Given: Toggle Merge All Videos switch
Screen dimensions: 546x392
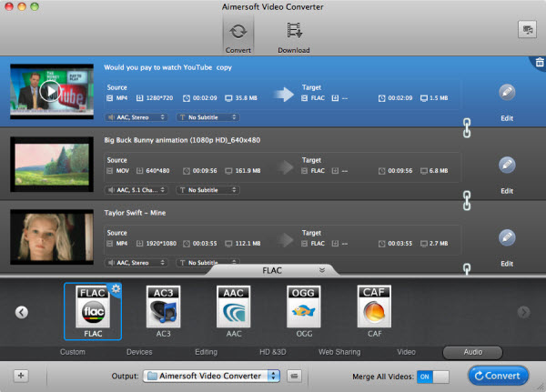Looking at the screenshot, I should [433, 377].
